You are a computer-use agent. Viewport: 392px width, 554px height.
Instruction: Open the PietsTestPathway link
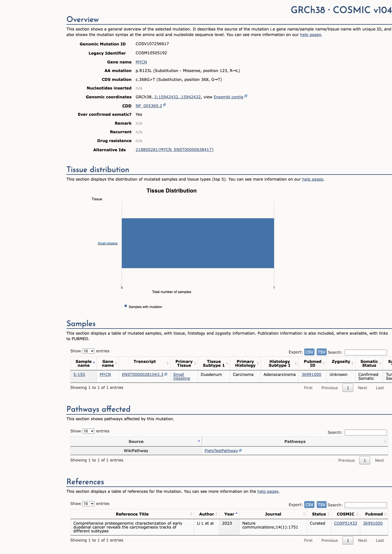[x=221, y=451]
